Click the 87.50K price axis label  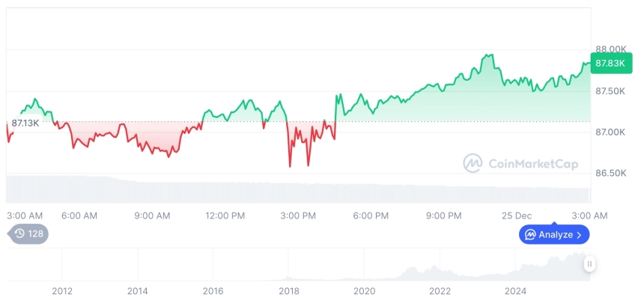click(x=610, y=91)
